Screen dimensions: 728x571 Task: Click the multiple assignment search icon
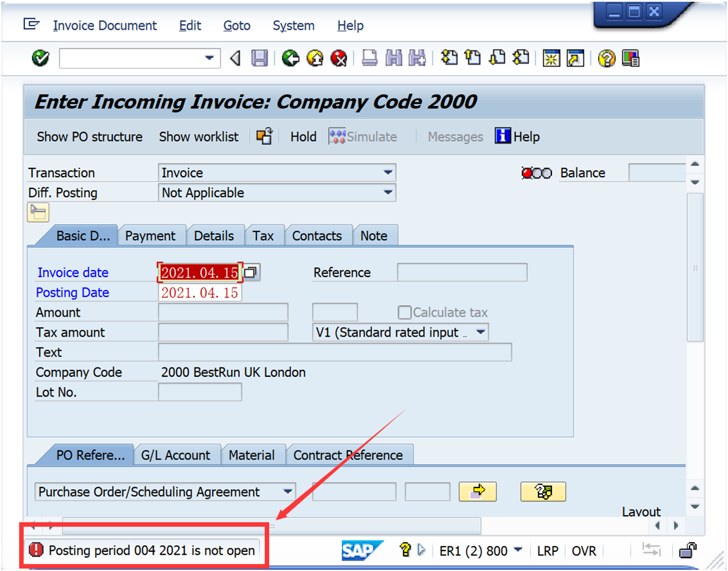coord(543,492)
